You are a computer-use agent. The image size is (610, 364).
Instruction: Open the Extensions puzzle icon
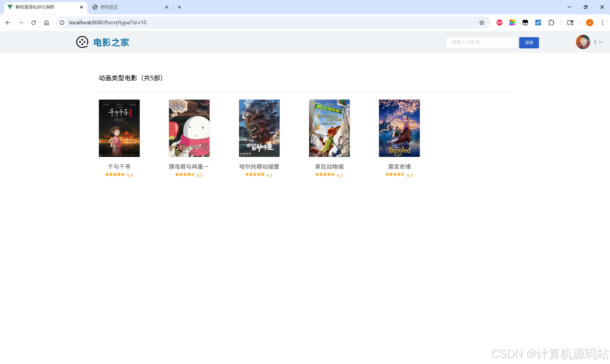551,23
